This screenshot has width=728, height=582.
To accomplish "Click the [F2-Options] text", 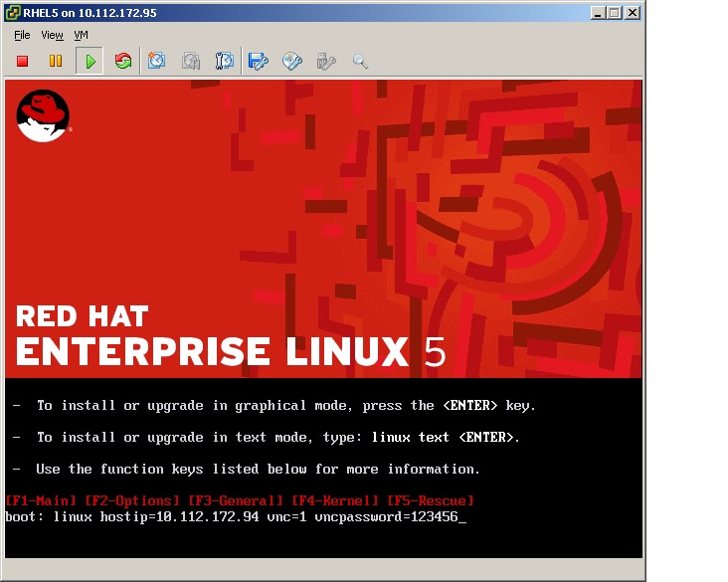I will coord(132,500).
